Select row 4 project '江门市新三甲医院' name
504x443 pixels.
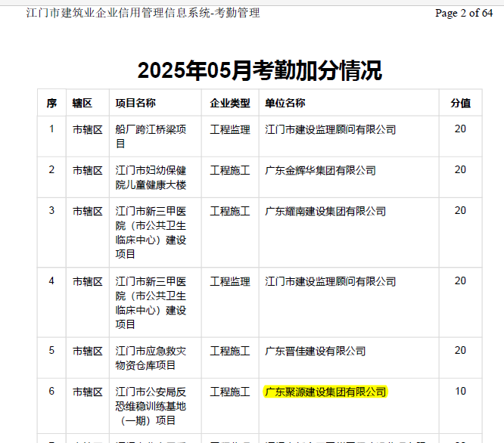tap(151, 302)
